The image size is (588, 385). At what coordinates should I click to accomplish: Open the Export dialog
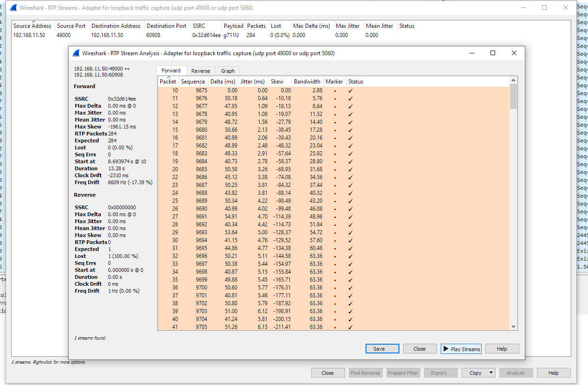(440, 372)
